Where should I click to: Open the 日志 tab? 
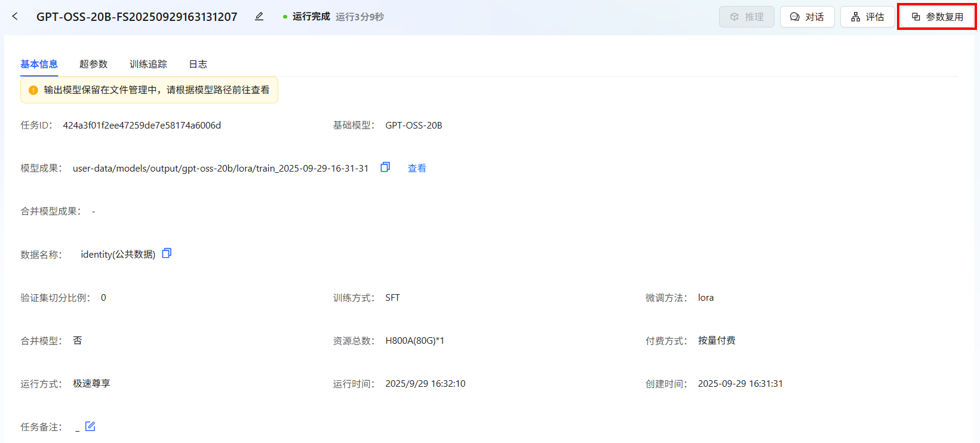[198, 64]
